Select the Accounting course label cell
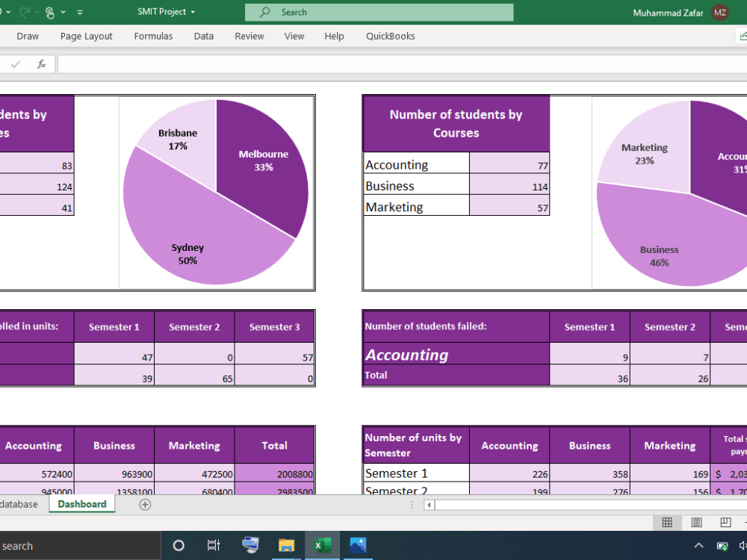This screenshot has width=747, height=560. click(x=416, y=164)
